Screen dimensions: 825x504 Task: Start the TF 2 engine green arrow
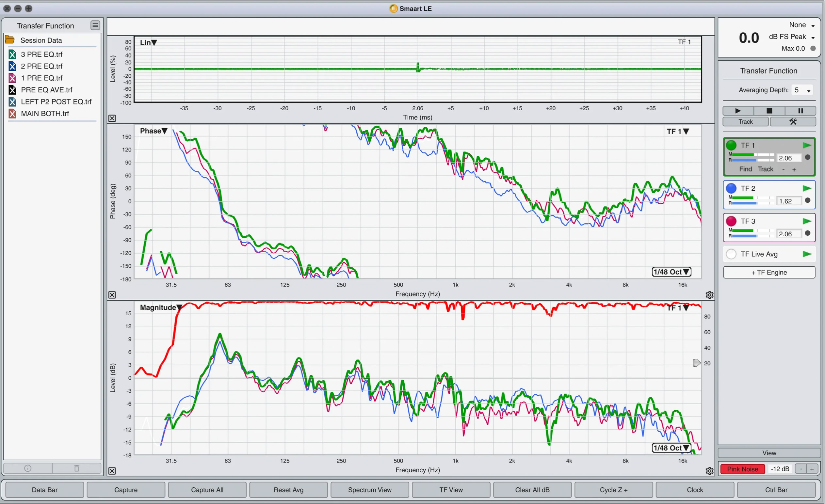(x=807, y=188)
